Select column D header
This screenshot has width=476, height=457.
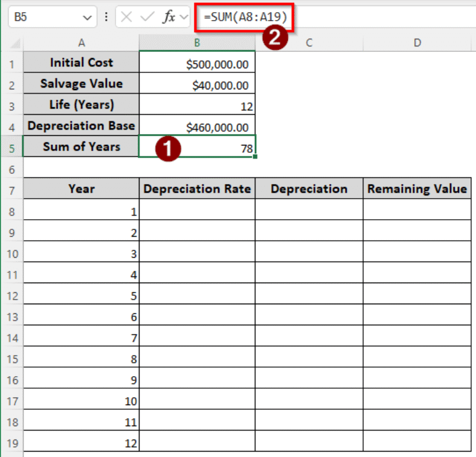[x=417, y=43]
